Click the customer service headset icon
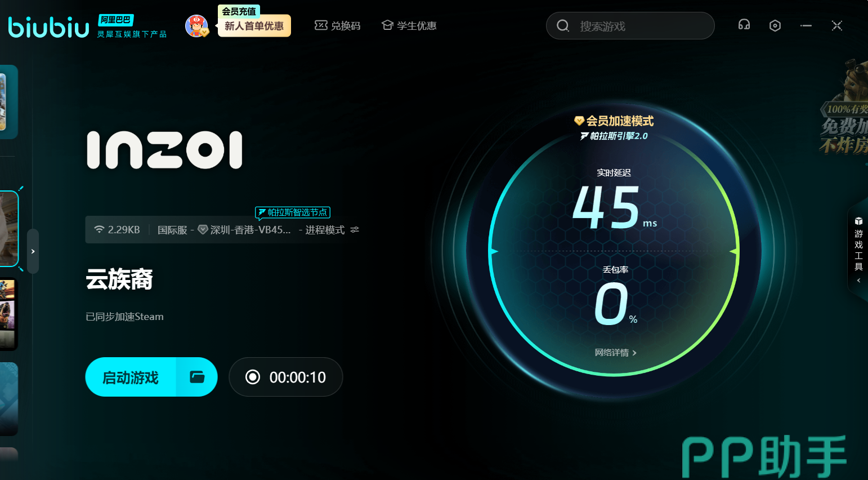868x480 pixels. (x=744, y=25)
